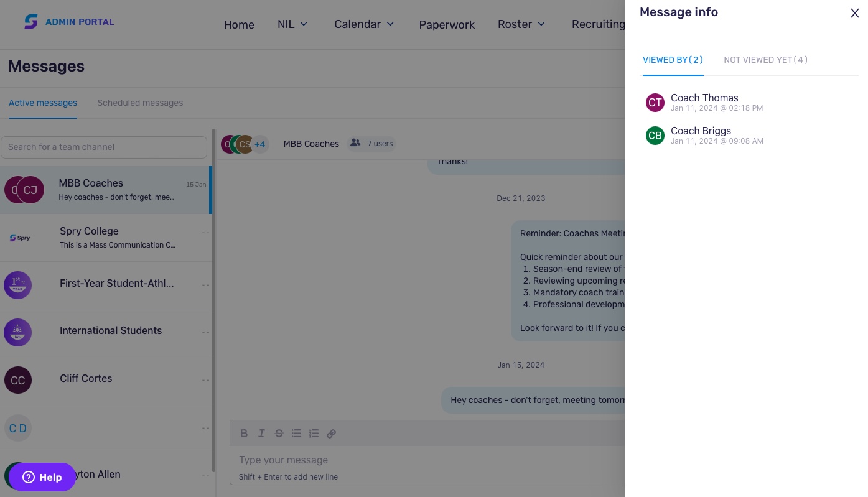Click the Admin Portal logo
868x497 pixels.
point(69,22)
